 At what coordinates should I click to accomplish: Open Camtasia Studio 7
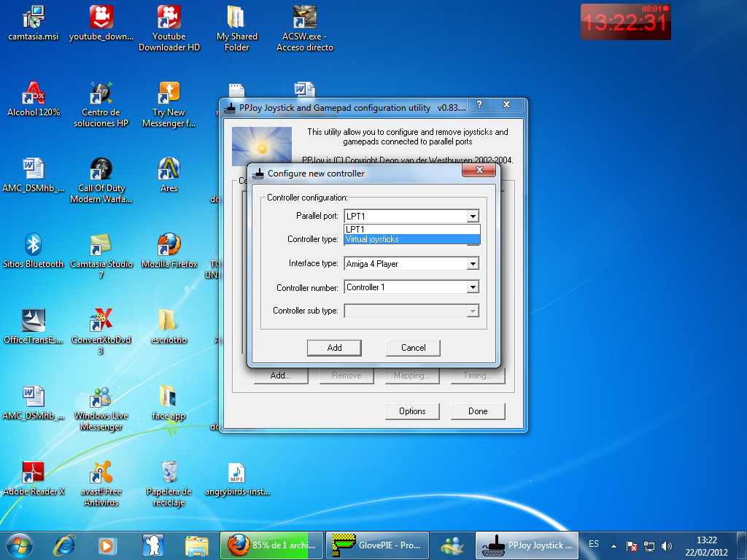coord(100,241)
